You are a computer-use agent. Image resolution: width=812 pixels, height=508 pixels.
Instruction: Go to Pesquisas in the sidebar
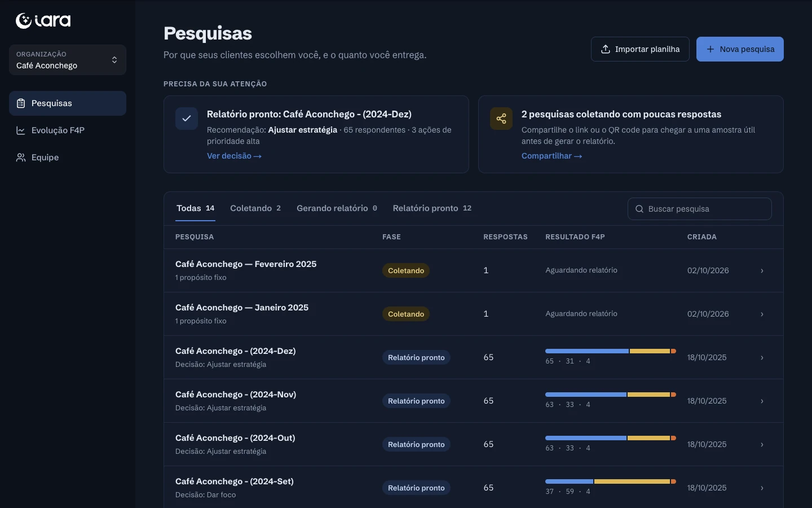tap(68, 103)
